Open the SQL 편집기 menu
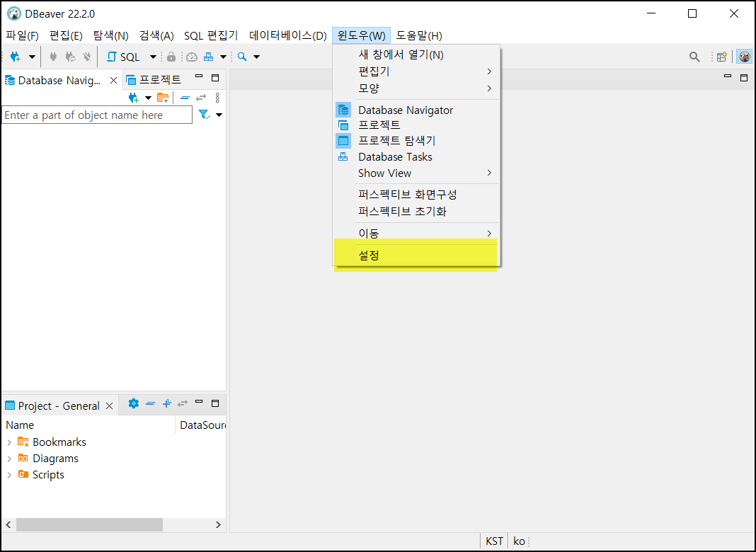Image resolution: width=756 pixels, height=552 pixels. point(211,35)
